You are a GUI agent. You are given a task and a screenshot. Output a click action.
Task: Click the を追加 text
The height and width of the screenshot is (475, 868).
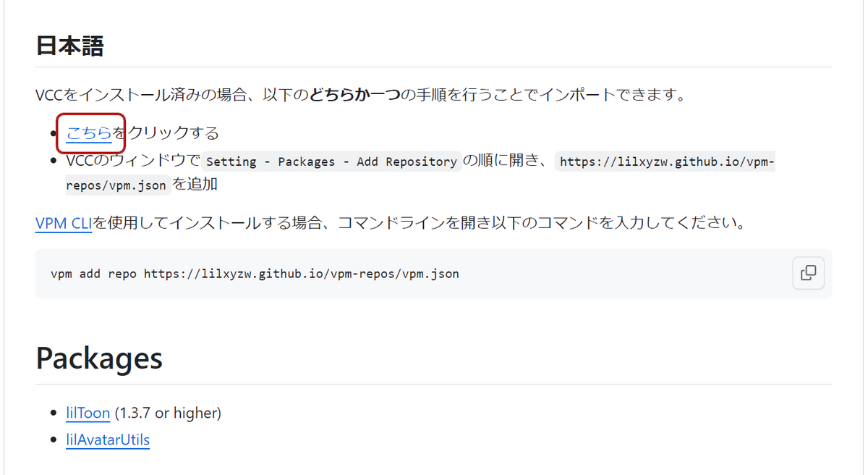pos(195,184)
